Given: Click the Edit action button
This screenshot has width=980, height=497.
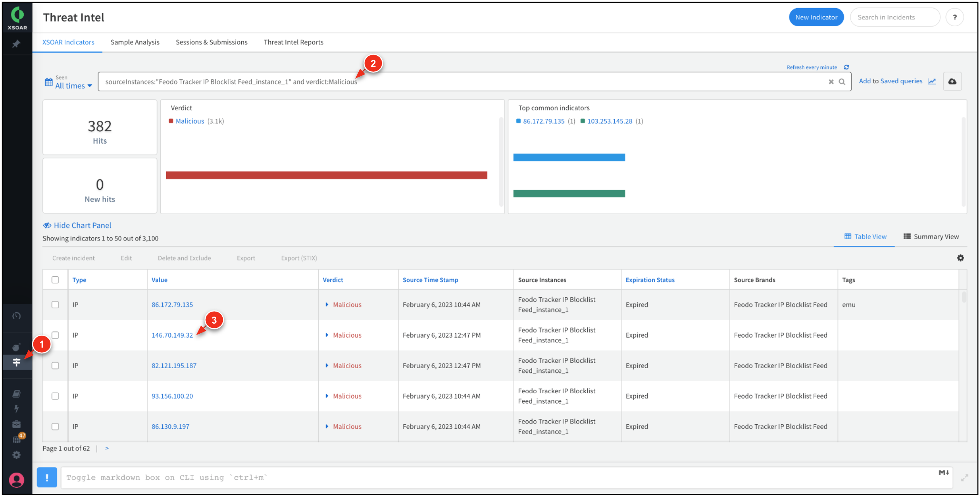Looking at the screenshot, I should (126, 258).
